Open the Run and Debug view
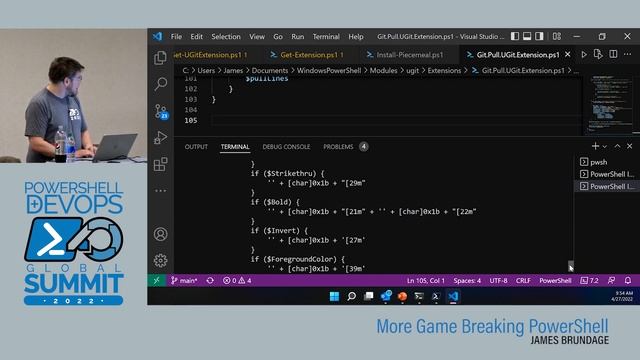Image resolution: width=640 pixels, height=360 pixels. [x=160, y=138]
